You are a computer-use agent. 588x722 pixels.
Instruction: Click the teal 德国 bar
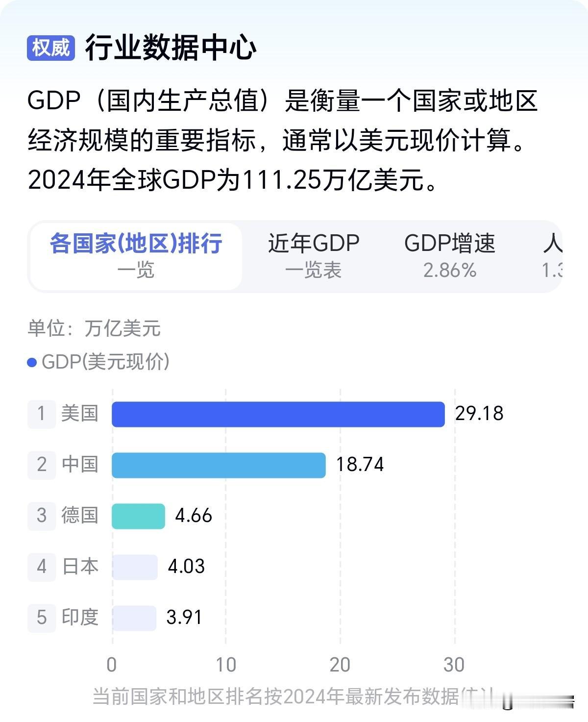pos(138,516)
